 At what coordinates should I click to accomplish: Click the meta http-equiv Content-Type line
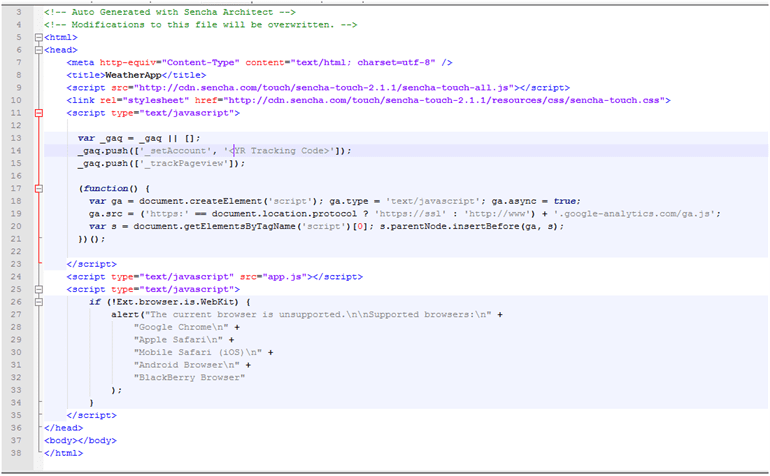pos(259,62)
